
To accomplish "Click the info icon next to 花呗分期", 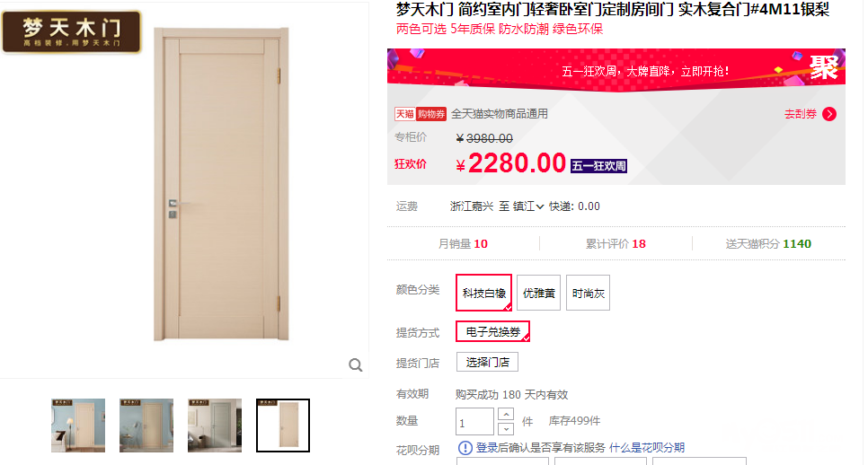I will point(465,447).
